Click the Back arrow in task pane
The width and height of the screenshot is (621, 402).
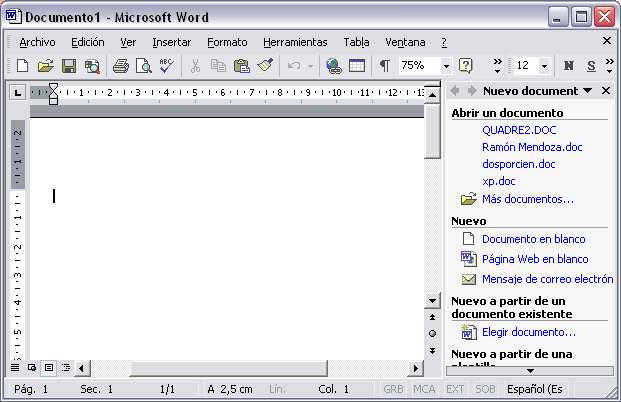pyautogui.click(x=455, y=91)
